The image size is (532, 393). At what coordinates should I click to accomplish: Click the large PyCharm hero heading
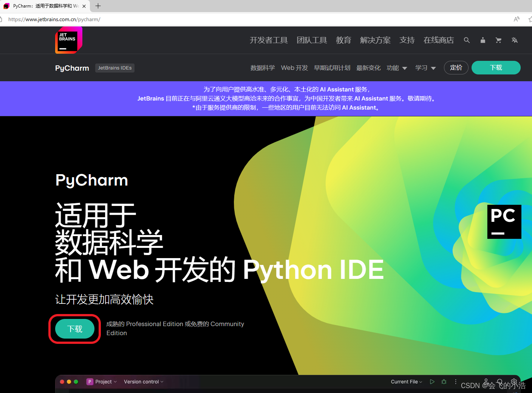click(92, 181)
